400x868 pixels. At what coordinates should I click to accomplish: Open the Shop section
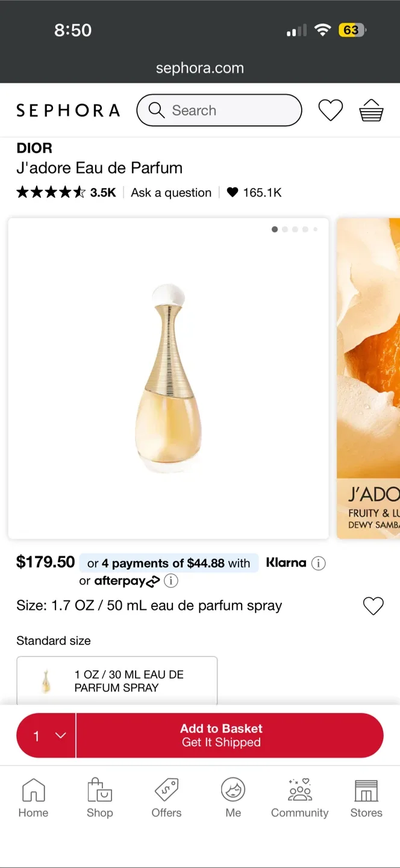click(99, 797)
